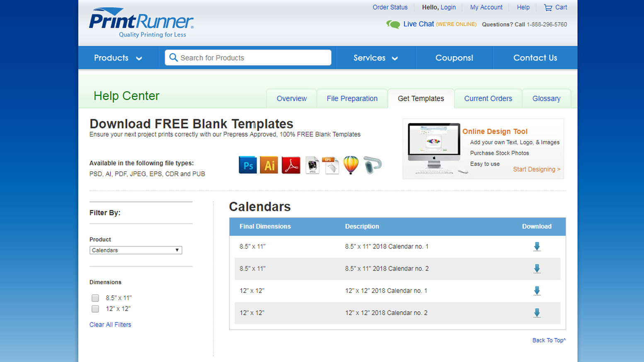The width and height of the screenshot is (644, 362).
Task: Click the shopping cart icon
Action: pos(548,7)
